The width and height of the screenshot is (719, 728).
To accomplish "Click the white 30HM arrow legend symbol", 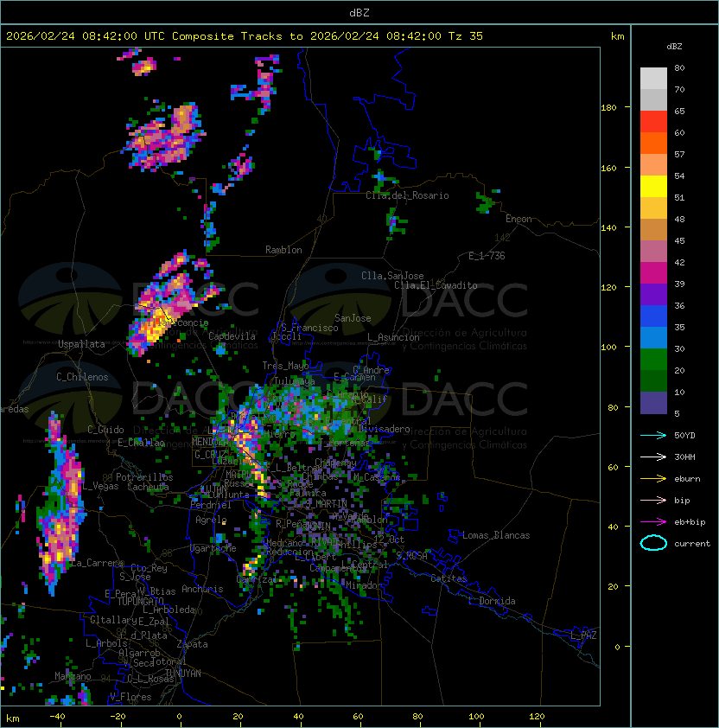I will (x=653, y=457).
